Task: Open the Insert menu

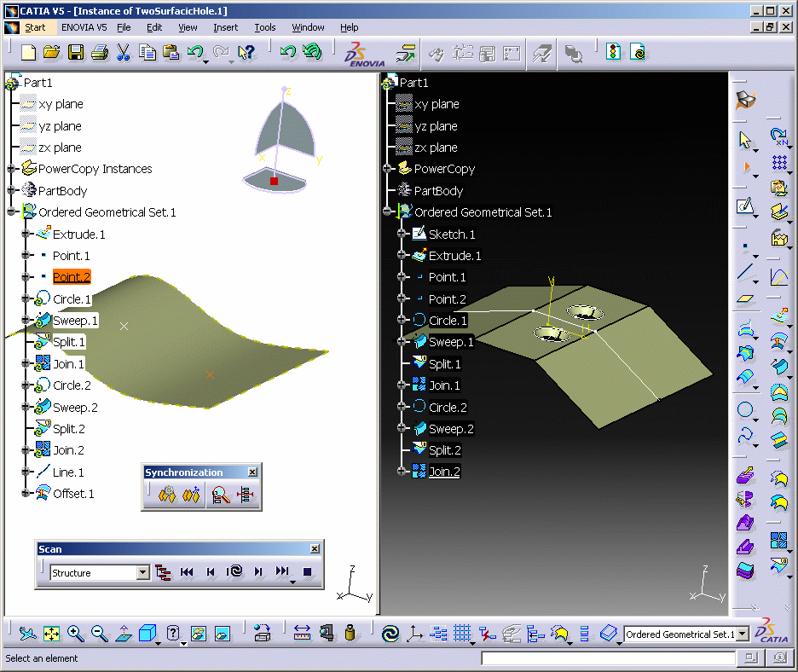Action: coord(225,27)
